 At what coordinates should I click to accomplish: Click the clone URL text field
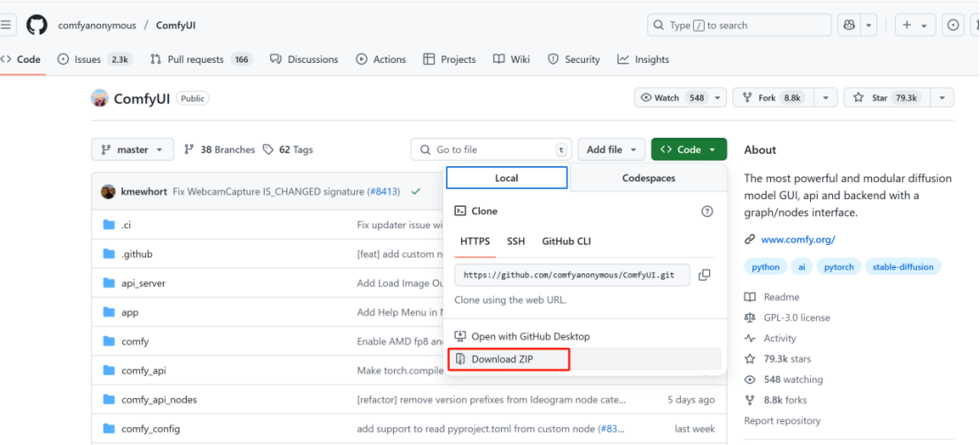tap(572, 275)
